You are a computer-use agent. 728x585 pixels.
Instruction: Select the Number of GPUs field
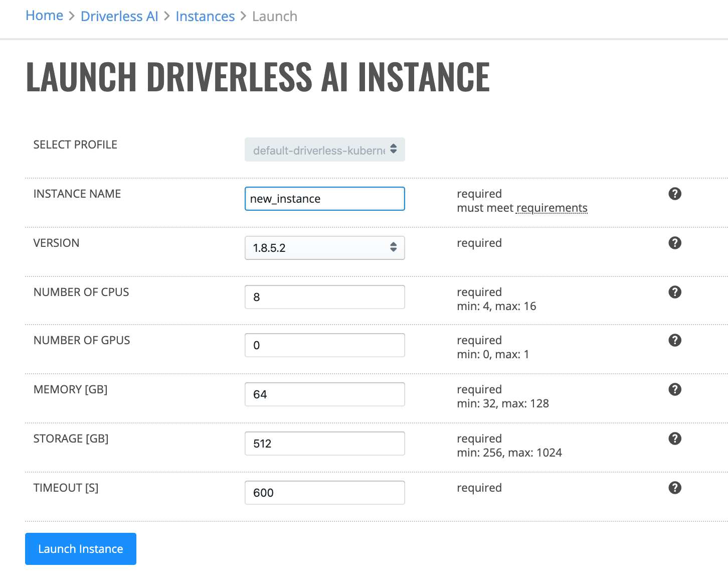pos(324,345)
